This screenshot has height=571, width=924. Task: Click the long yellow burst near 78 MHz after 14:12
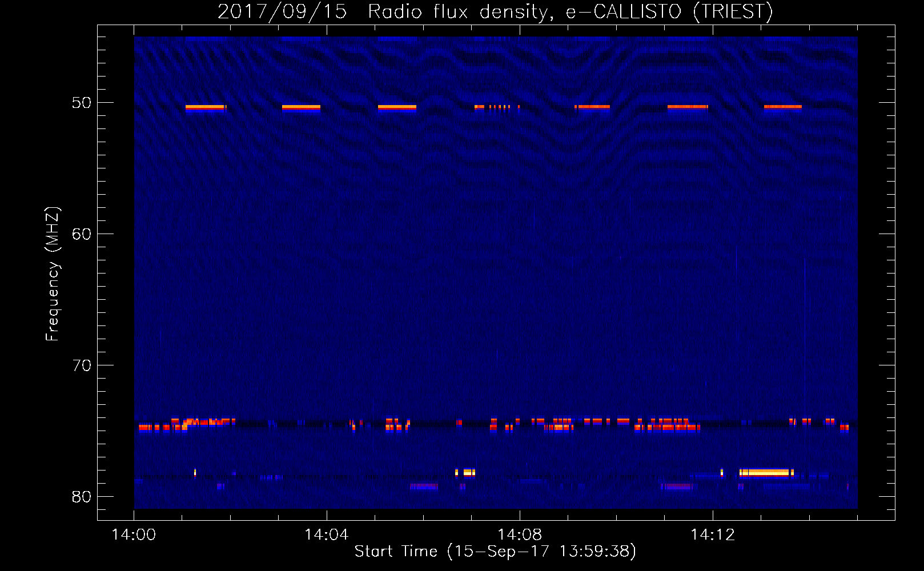coord(766,473)
